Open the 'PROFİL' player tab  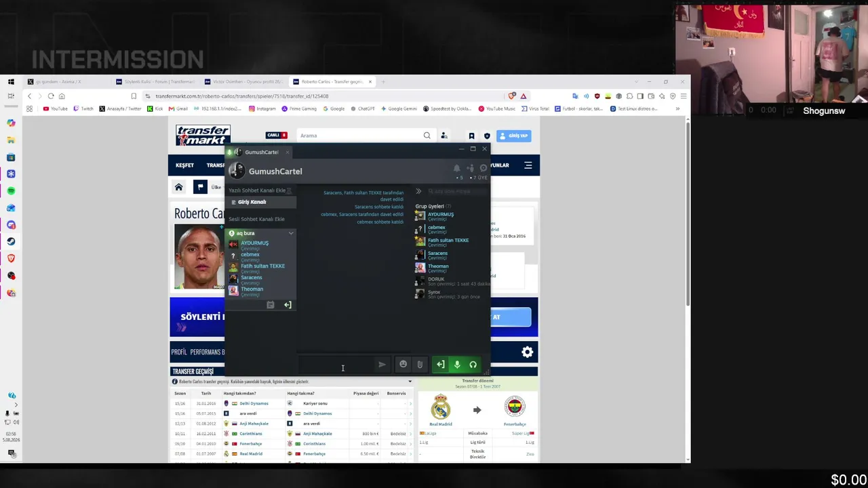179,352
